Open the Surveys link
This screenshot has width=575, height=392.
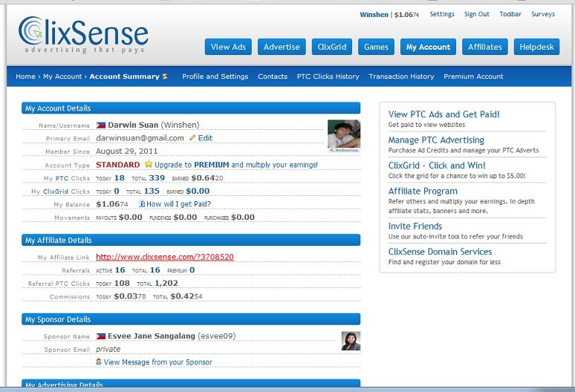tap(543, 14)
